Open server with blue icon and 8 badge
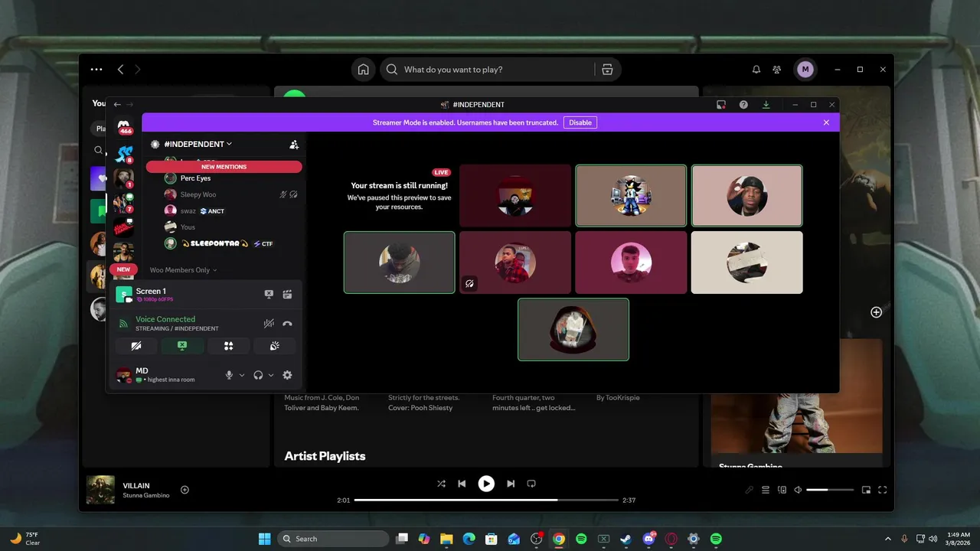980x551 pixels. 124,154
